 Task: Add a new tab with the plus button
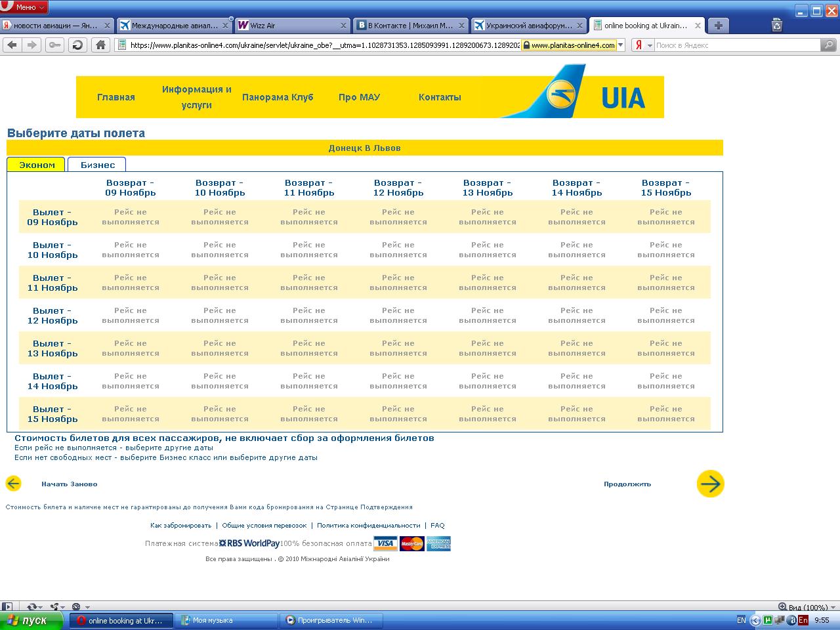(x=719, y=26)
